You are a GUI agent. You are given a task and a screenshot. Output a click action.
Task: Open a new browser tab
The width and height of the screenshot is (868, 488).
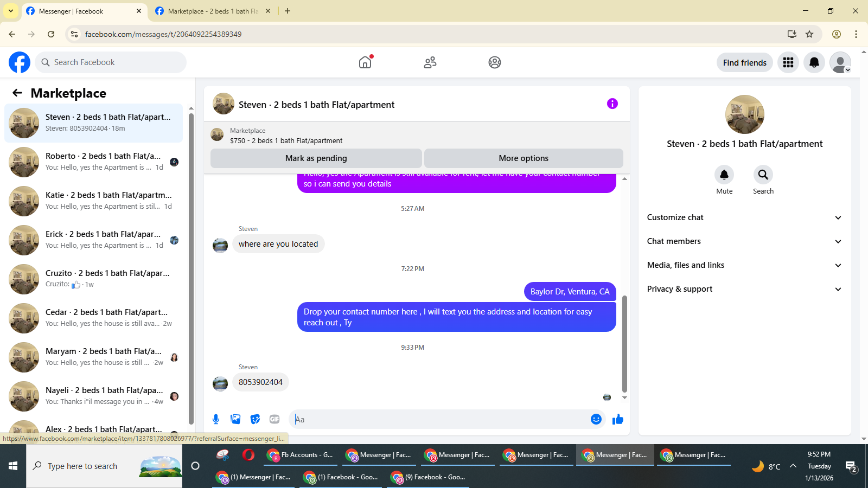(288, 11)
